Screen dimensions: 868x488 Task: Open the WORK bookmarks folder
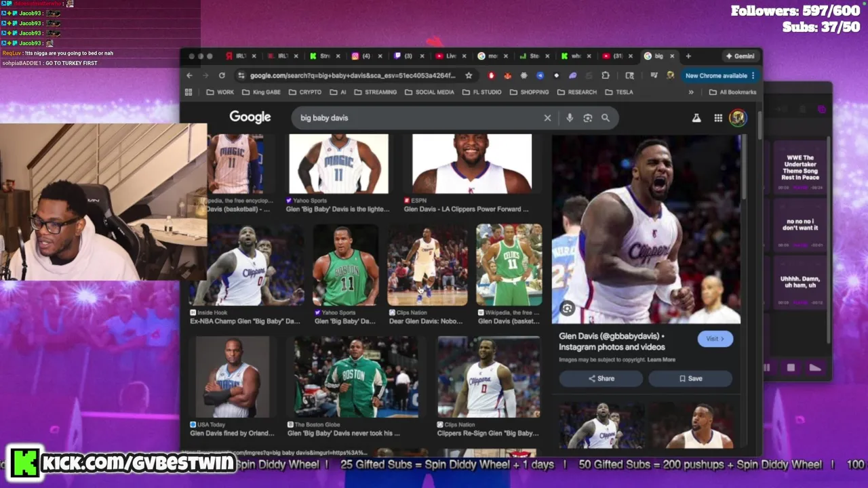[220, 92]
